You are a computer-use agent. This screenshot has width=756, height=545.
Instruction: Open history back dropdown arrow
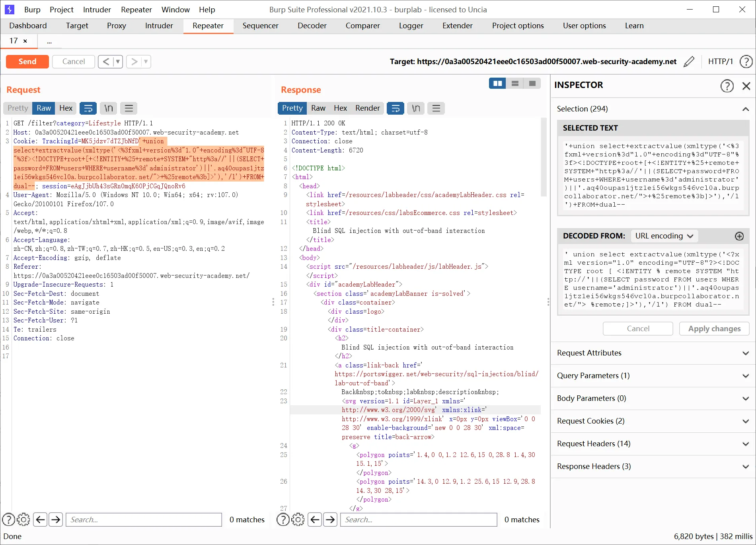pyautogui.click(x=118, y=62)
